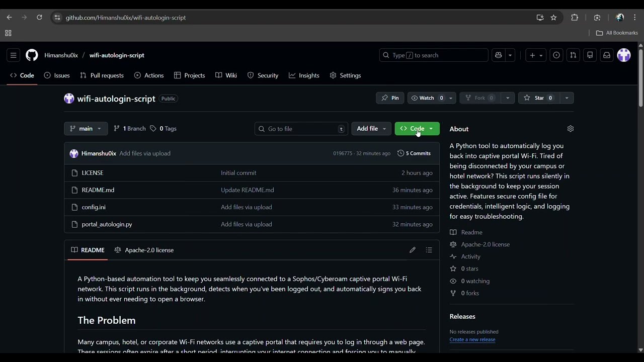644x362 pixels.
Task: Open 0 Tags link
Action: click(164, 129)
